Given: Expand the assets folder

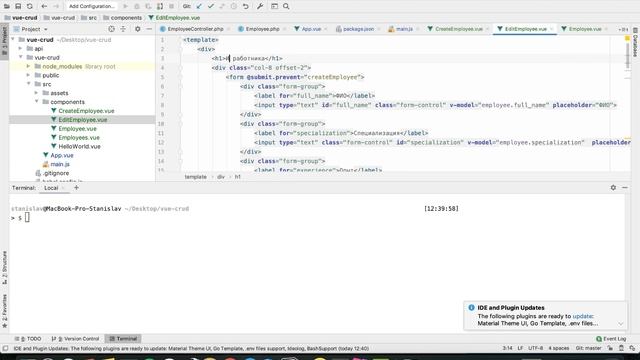Looking at the screenshot, I should tap(36, 93).
